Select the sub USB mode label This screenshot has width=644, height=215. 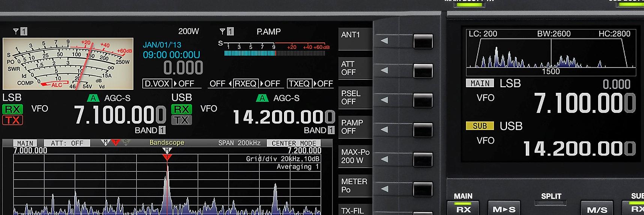point(182,98)
